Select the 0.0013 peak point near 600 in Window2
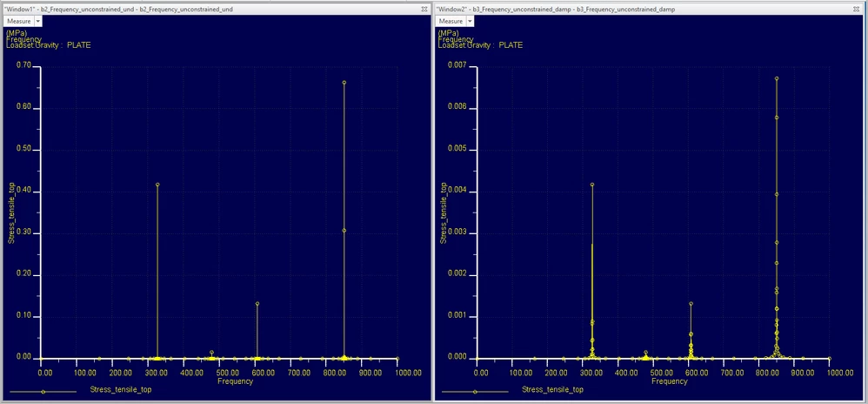Screen dimensions: 868x404 691,304
